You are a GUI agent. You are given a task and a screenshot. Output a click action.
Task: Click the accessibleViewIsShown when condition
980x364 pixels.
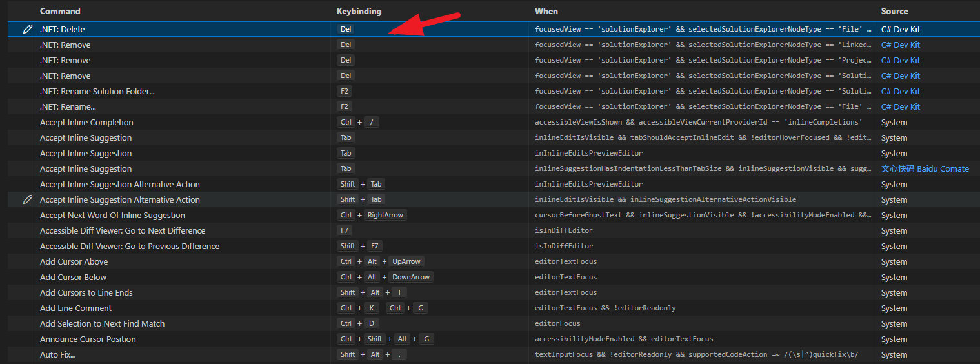tap(699, 122)
